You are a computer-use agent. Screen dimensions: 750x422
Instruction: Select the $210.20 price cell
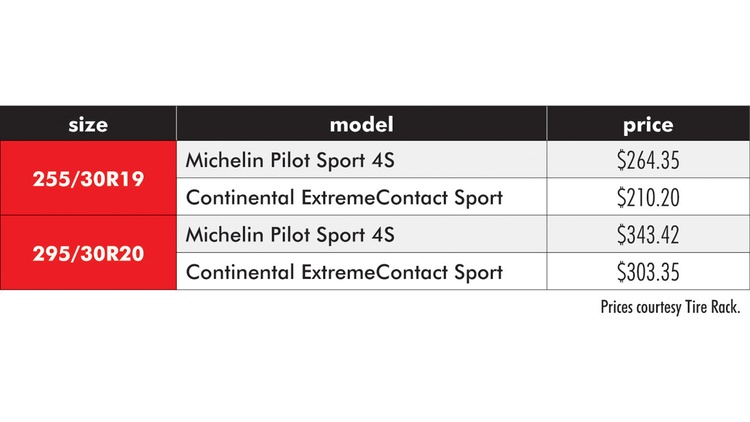click(647, 197)
